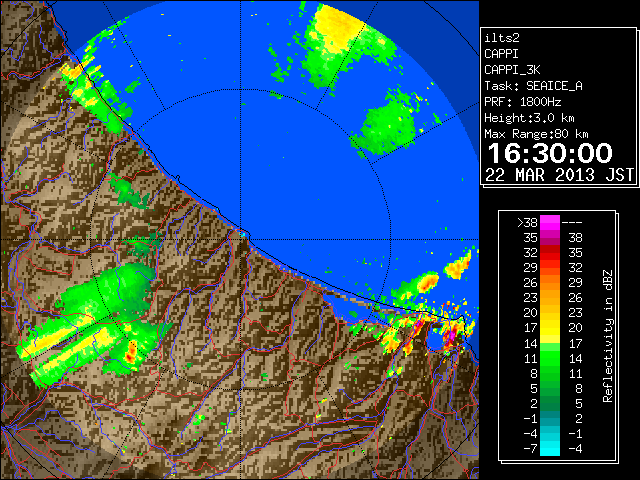The height and width of the screenshot is (480, 640).
Task: Click the 'PRF: 1800Hz' line
Action: click(x=522, y=102)
